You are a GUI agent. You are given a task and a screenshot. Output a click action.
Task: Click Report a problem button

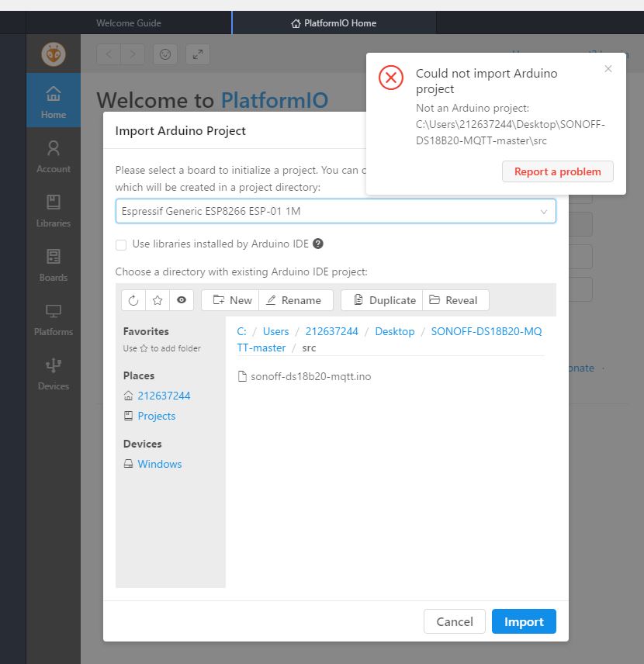pos(558,171)
